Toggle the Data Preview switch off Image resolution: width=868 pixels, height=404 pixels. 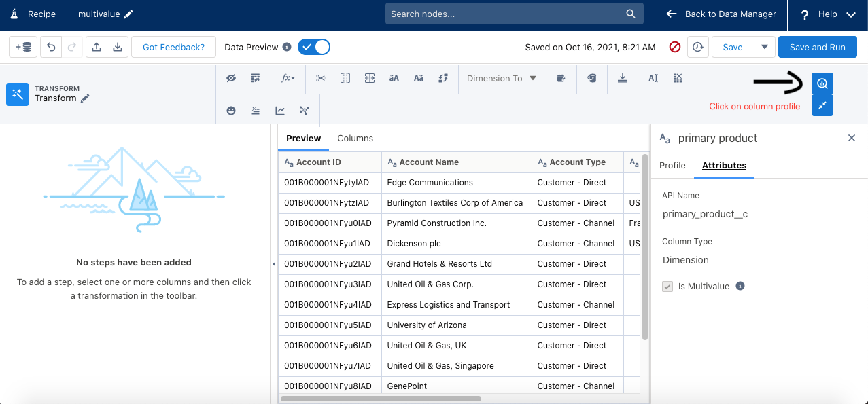(x=313, y=48)
